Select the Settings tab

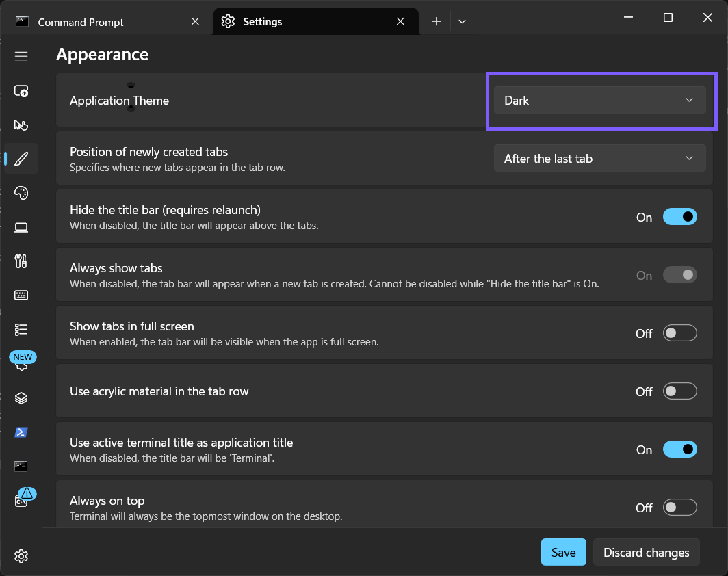(x=315, y=21)
